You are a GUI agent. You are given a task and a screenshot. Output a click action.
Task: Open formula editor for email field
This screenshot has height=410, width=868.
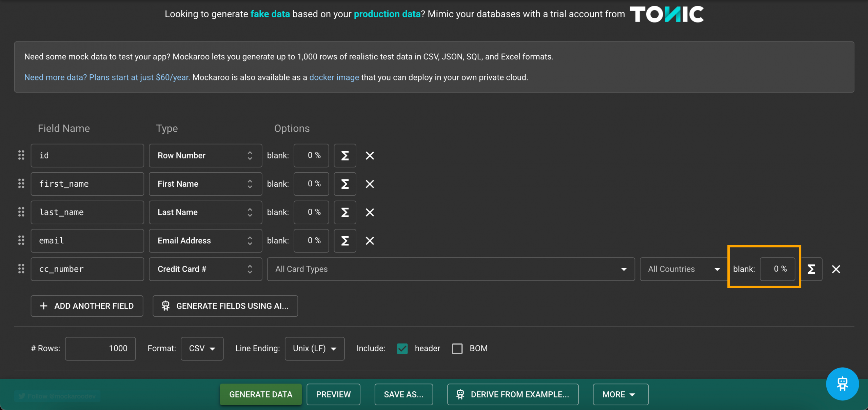pyautogui.click(x=345, y=241)
